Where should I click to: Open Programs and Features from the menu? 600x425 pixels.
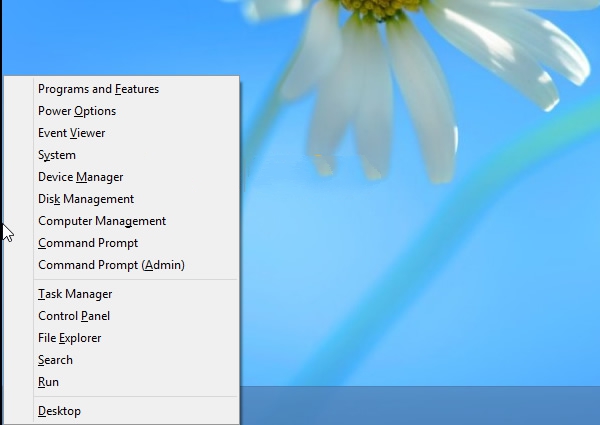point(98,89)
